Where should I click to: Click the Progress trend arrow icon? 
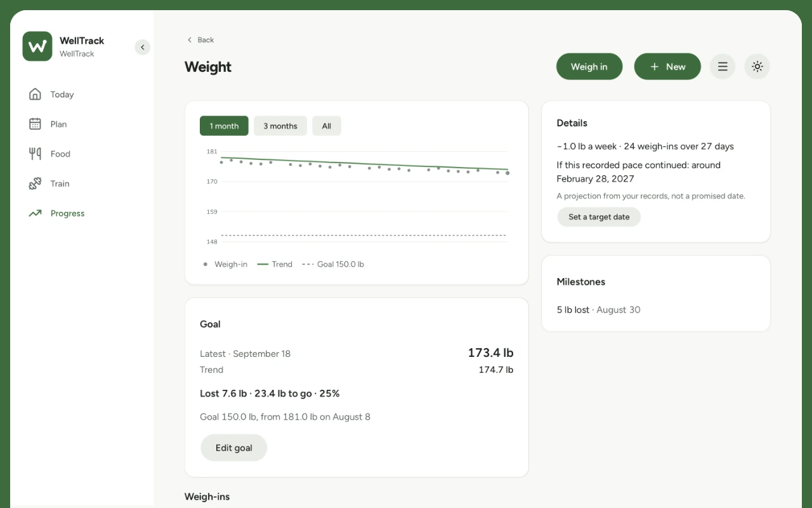(x=35, y=213)
